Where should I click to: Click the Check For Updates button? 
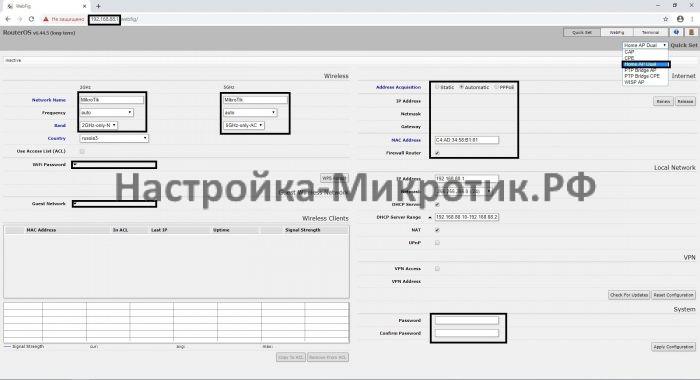point(629,295)
